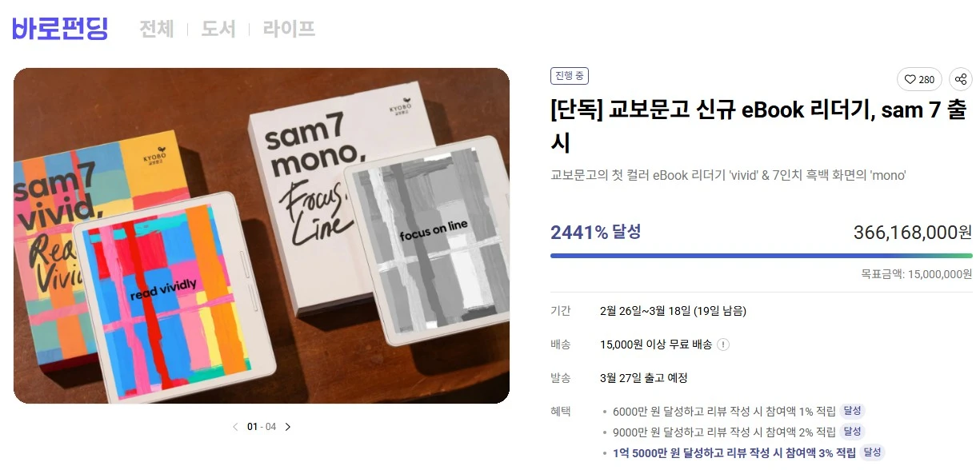980x470 pixels.
Task: Go to previous product image arrow
Action: (x=235, y=427)
